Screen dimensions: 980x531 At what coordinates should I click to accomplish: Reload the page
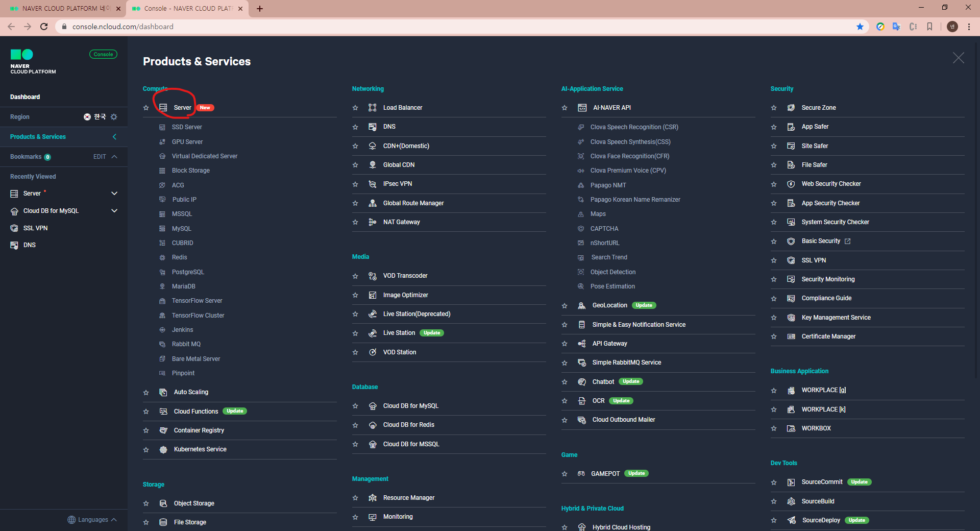[x=44, y=27]
